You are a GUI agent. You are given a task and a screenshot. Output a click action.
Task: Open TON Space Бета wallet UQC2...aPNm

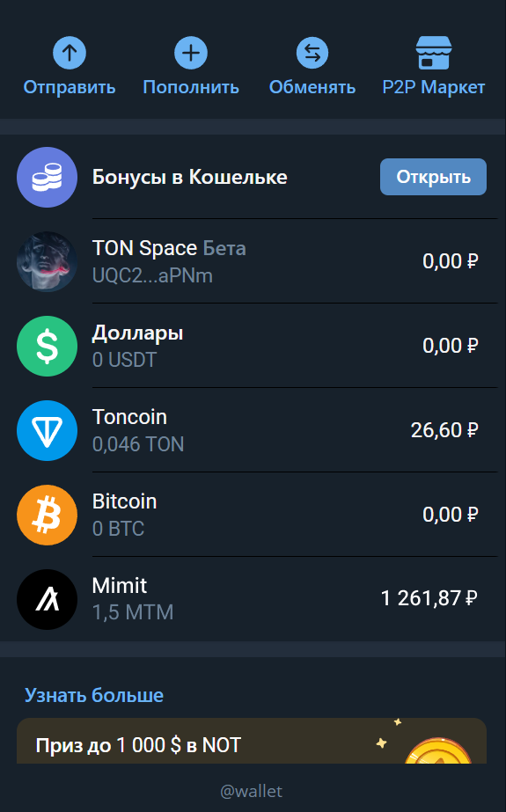tap(253, 261)
